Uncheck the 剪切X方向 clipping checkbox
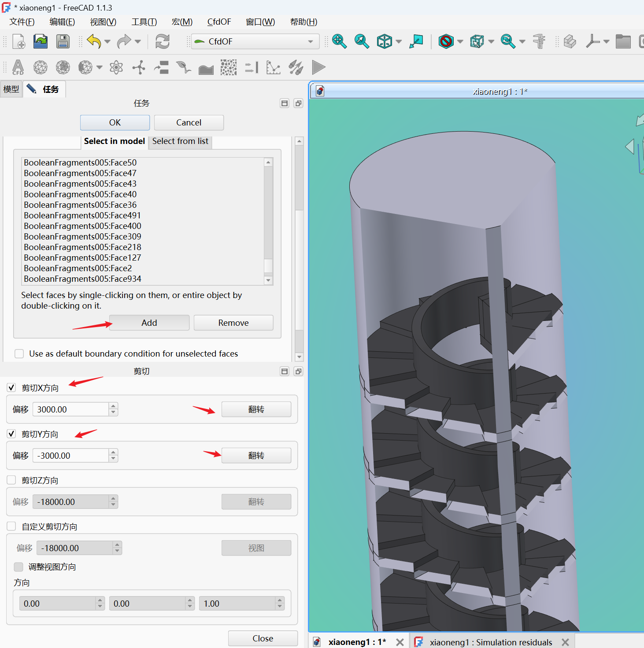The image size is (644, 648). pos(11,388)
